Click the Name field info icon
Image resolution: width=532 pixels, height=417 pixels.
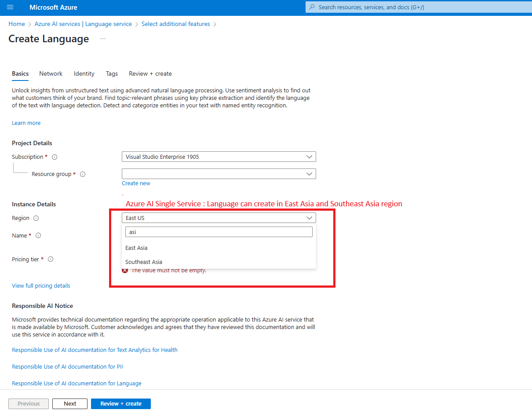click(38, 236)
